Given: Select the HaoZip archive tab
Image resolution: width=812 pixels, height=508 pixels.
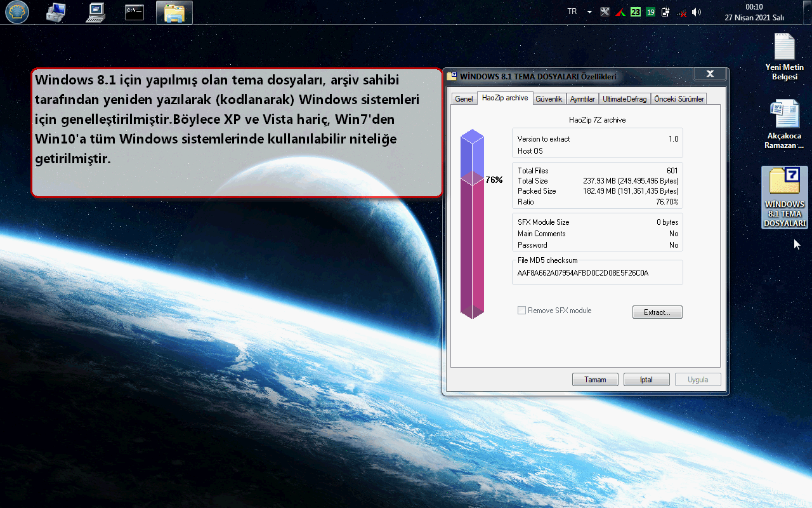Looking at the screenshot, I should pyautogui.click(x=505, y=98).
